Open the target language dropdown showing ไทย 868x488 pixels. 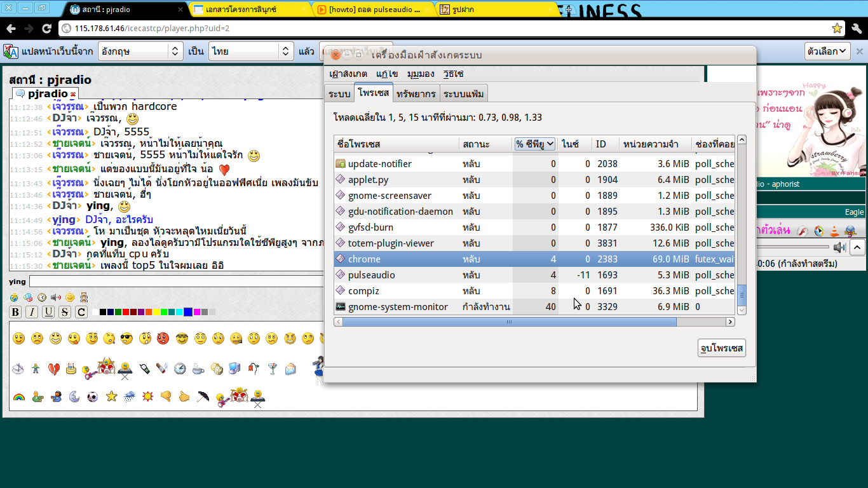coord(251,51)
